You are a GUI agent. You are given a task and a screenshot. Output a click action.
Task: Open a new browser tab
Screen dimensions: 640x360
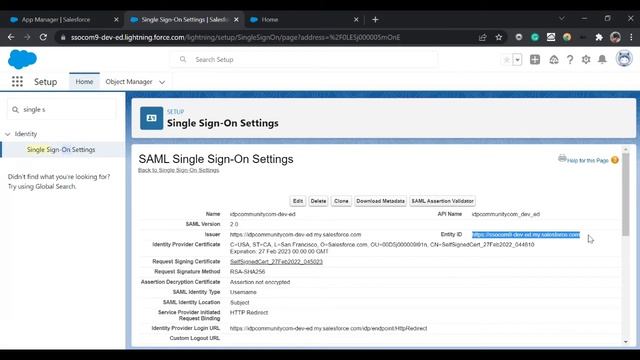375,20
